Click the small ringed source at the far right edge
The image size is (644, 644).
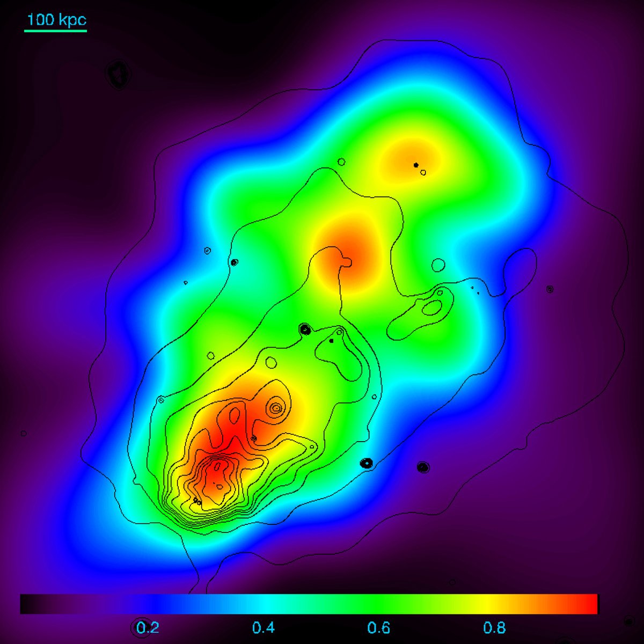click(x=550, y=289)
